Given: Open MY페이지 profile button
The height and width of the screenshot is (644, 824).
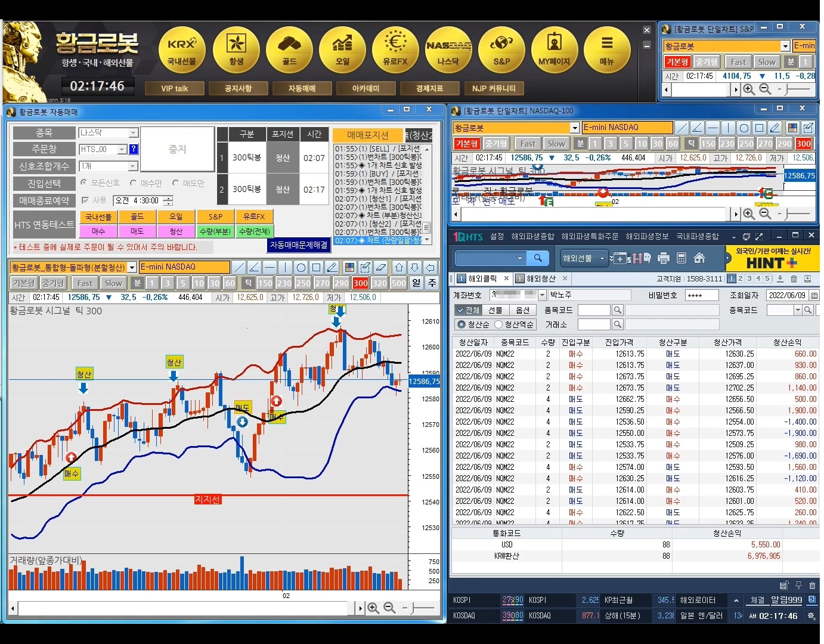Looking at the screenshot, I should [x=555, y=49].
